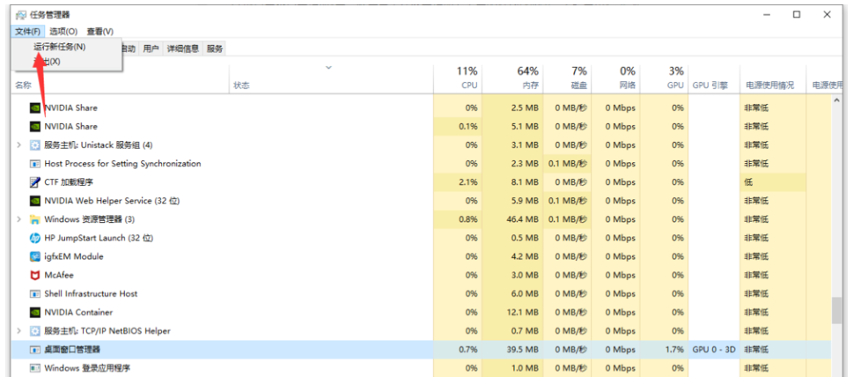This screenshot has height=377, width=868.
Task: Click the Windows 登录应用程序 icon
Action: pos(35,368)
